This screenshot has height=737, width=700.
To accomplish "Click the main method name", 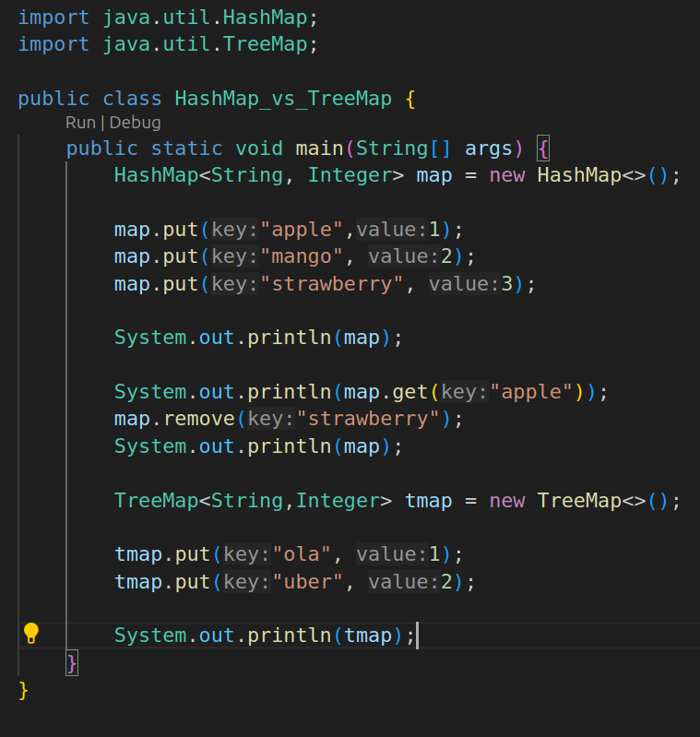I will [x=319, y=149].
